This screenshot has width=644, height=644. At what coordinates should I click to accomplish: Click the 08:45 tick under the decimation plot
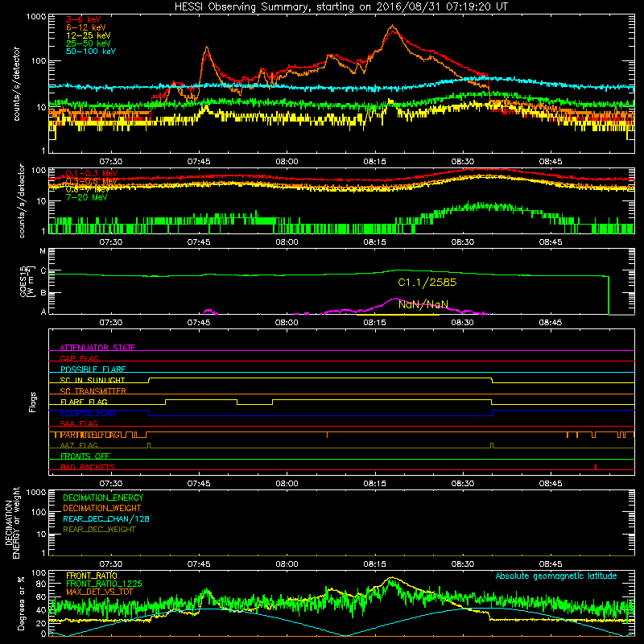point(551,564)
